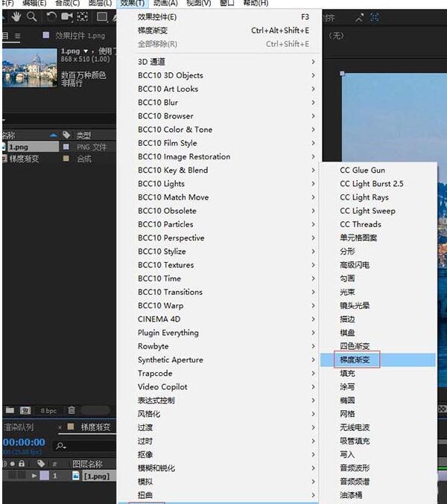Select CC Light Rays effect
The width and height of the screenshot is (447, 504).
(x=378, y=197)
